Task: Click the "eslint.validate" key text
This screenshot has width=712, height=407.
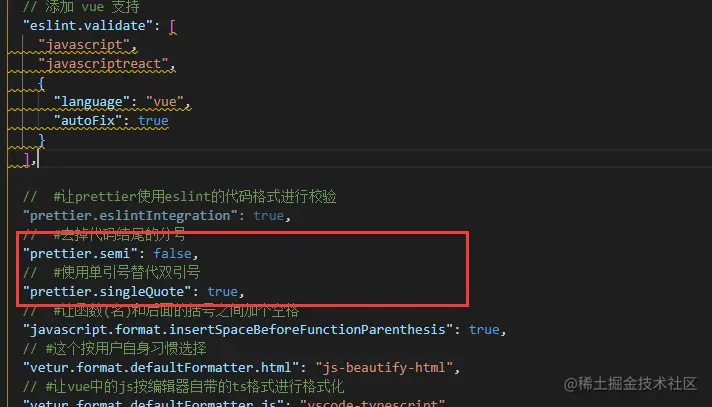Action: 89,25
